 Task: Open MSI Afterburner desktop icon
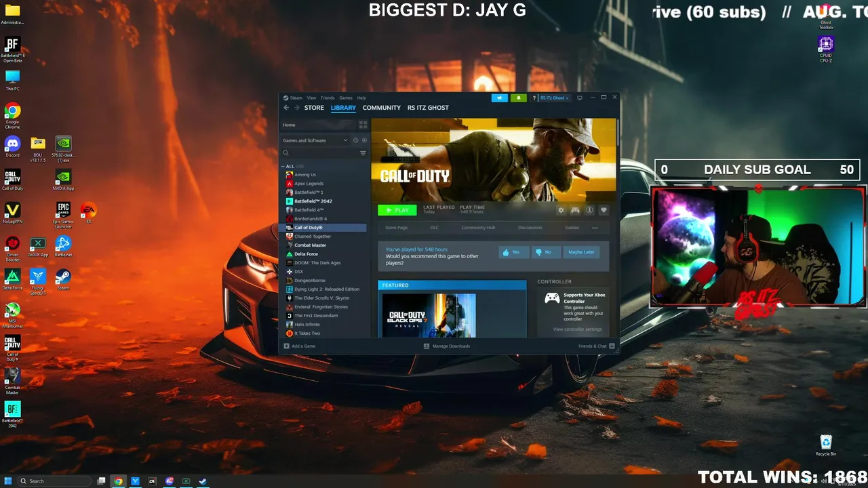[x=12, y=315]
